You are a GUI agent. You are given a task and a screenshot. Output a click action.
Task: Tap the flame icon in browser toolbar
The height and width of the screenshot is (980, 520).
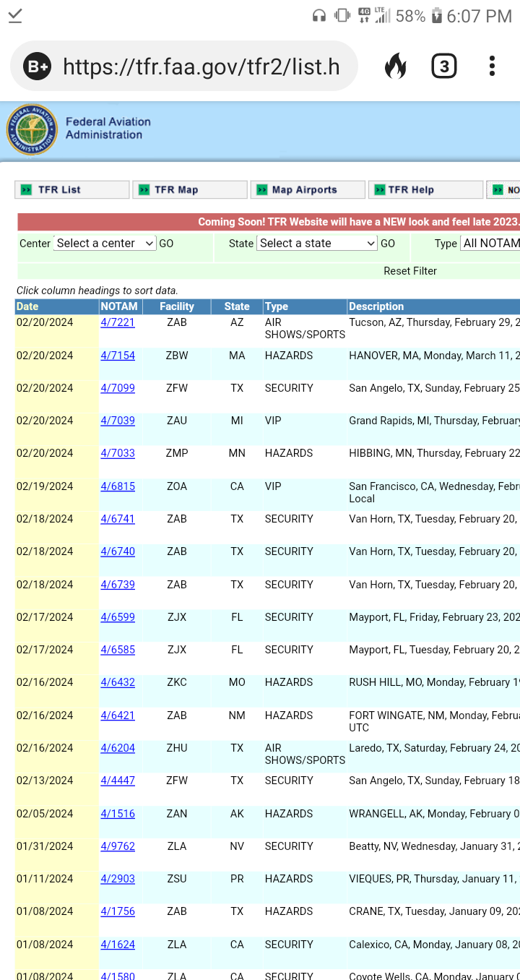395,66
